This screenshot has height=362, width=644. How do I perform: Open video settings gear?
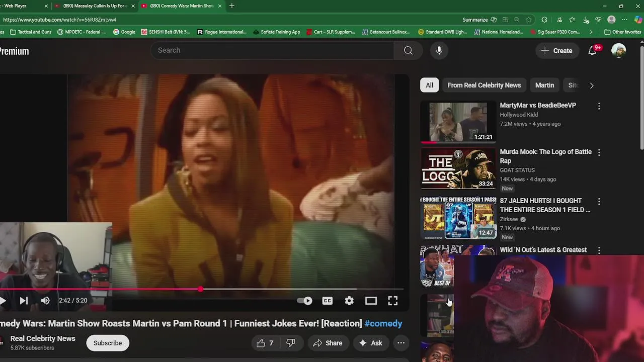(349, 301)
